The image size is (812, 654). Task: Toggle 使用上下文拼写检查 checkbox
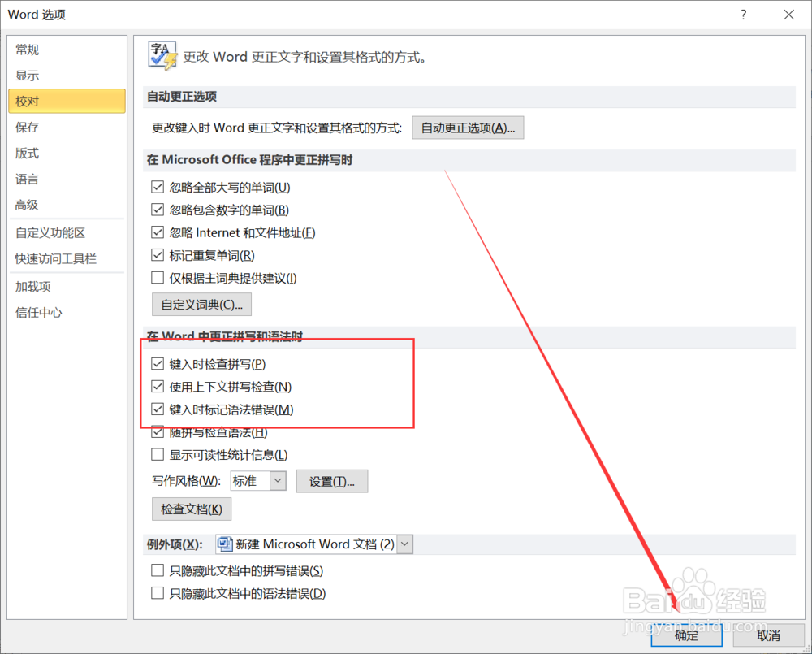[x=158, y=387]
